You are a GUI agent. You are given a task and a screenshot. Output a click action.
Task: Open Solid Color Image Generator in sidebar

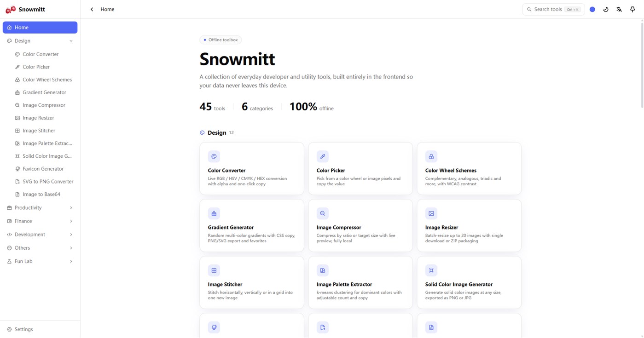coord(44,156)
